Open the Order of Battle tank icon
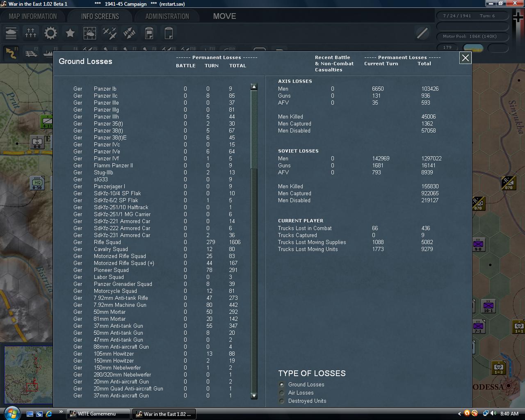The image size is (525, 420). pos(11,33)
